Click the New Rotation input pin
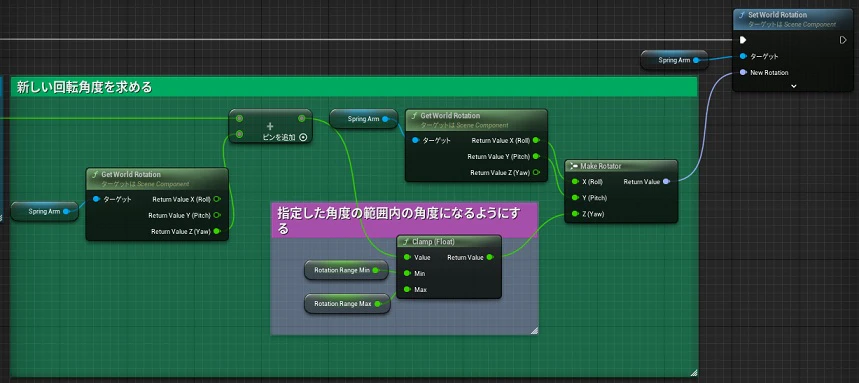Screen dimensions: 859x383 [x=743, y=72]
